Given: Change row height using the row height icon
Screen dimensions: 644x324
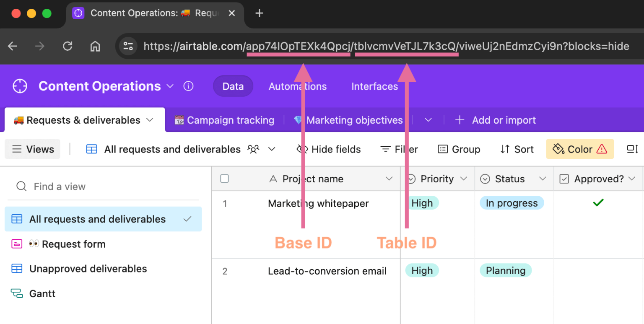Looking at the screenshot, I should tap(632, 149).
